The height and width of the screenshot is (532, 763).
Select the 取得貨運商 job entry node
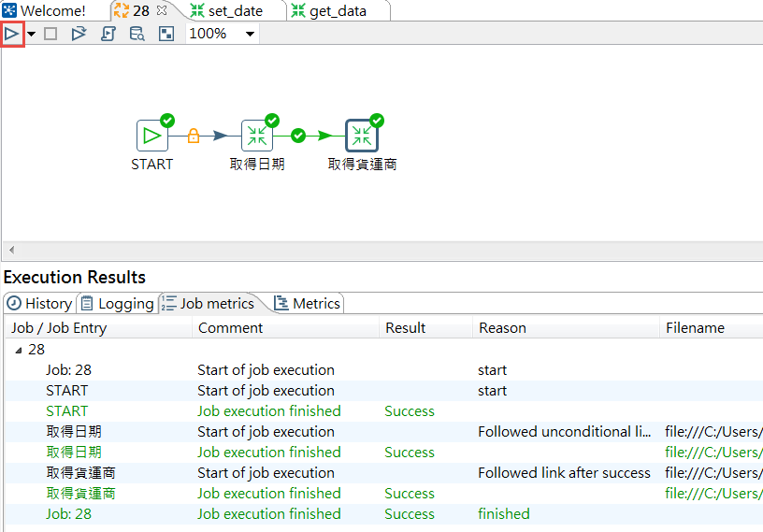pyautogui.click(x=362, y=136)
